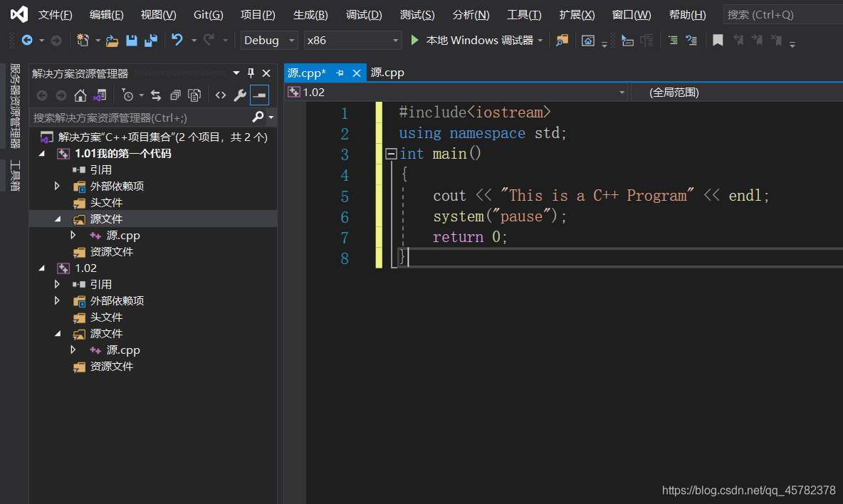Open the x86 platform dropdown
The image size is (843, 504).
click(352, 41)
